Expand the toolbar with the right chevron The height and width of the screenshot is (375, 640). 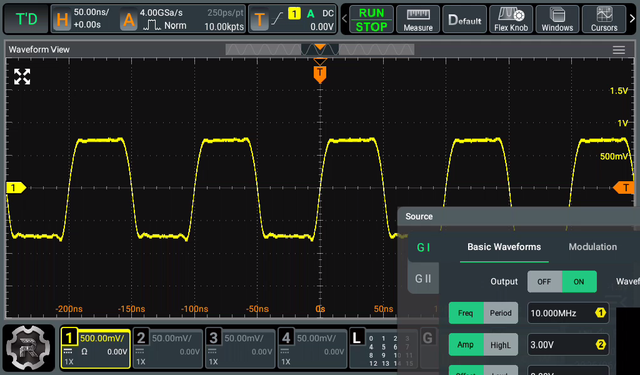click(x=632, y=19)
